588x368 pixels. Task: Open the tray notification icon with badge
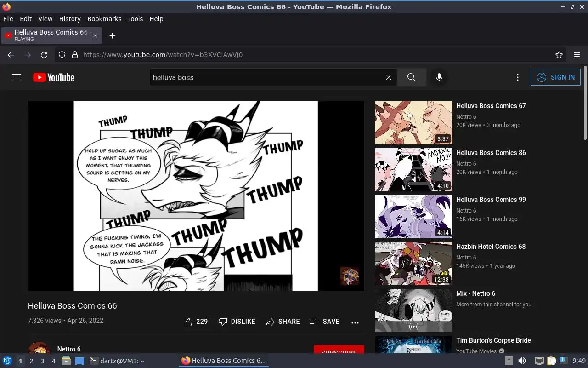click(x=563, y=361)
